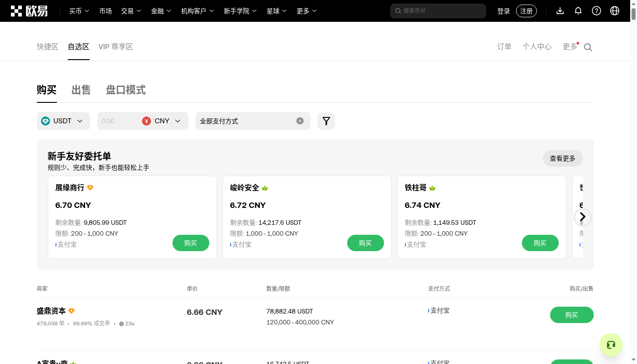Viewport: 637px width, 364px height.
Task: Click the CNY yuan currency icon
Action: (146, 121)
